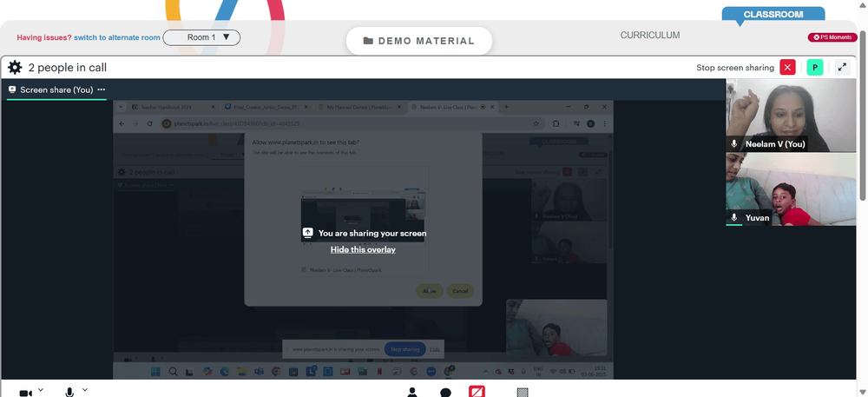Screen dimensions: 868x397
Task: Click the 2 people in call label
Action: click(68, 68)
